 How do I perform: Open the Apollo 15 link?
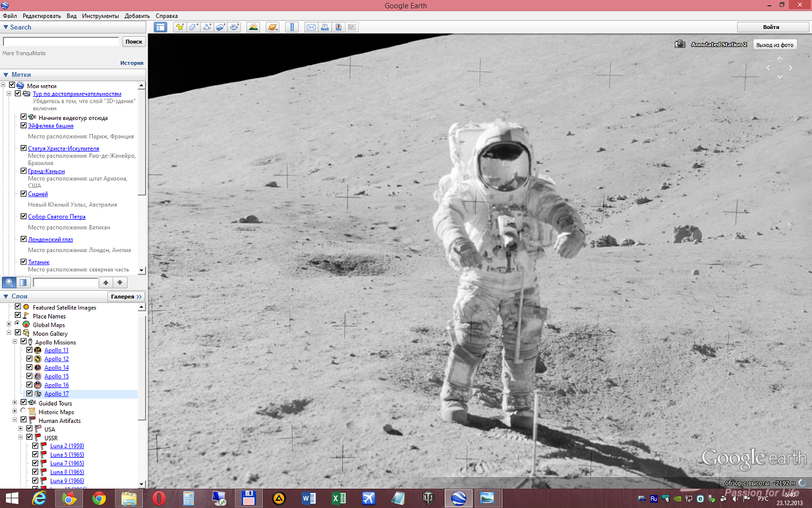(57, 376)
